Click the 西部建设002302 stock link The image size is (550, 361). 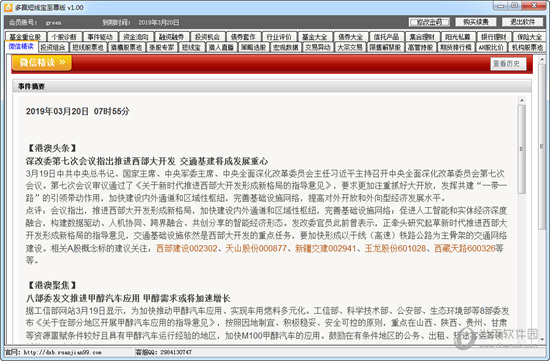[187, 248]
